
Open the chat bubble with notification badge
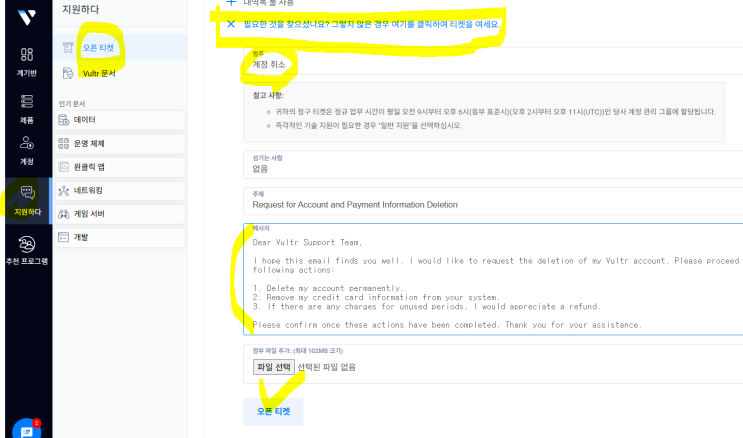tap(27, 429)
